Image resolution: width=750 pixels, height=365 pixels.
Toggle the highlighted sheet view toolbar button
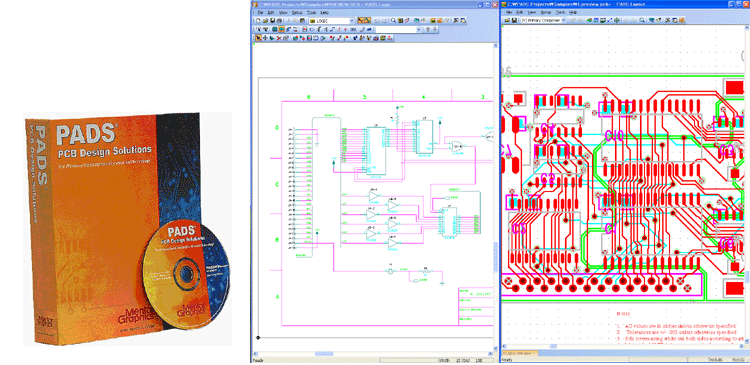[x=281, y=29]
